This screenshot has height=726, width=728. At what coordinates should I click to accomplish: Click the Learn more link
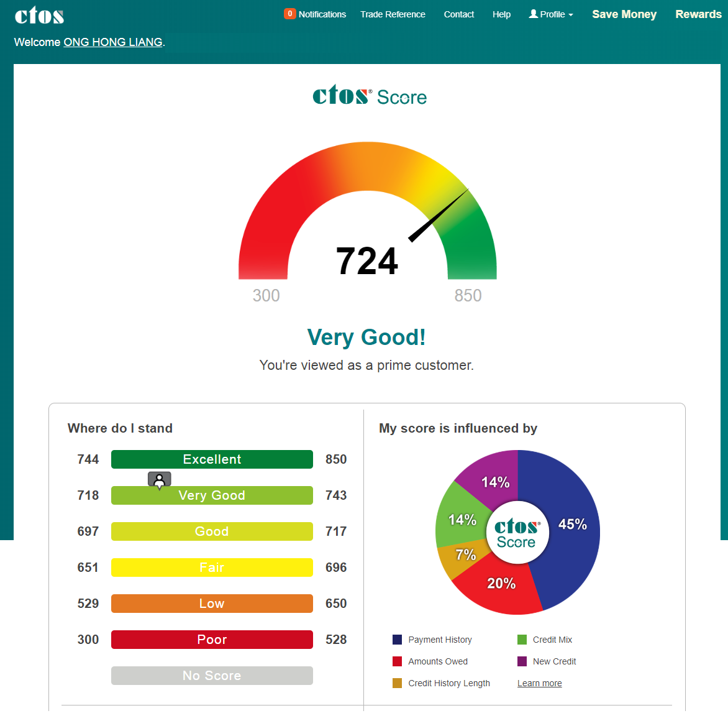click(540, 683)
